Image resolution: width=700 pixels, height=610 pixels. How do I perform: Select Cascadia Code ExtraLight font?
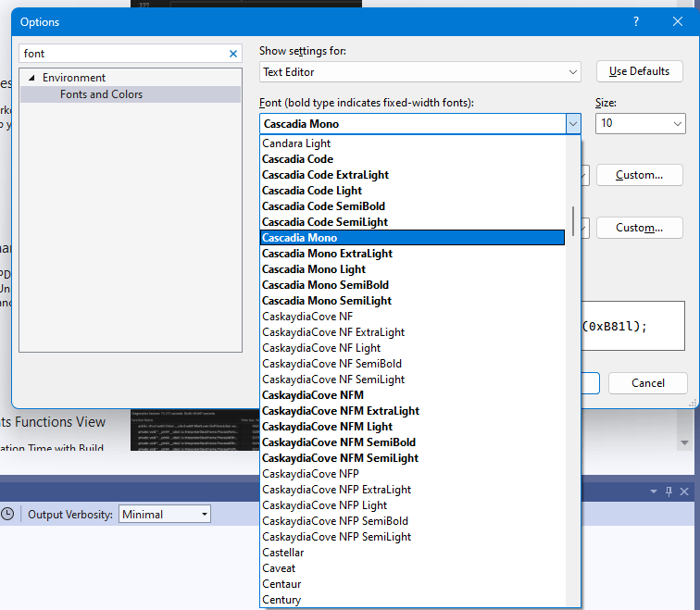412,174
